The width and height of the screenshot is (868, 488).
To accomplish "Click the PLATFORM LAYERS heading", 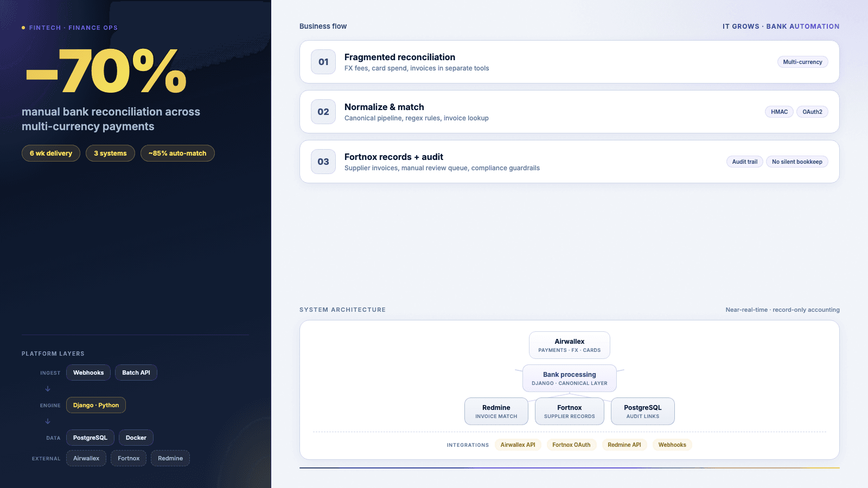I will coord(53,354).
